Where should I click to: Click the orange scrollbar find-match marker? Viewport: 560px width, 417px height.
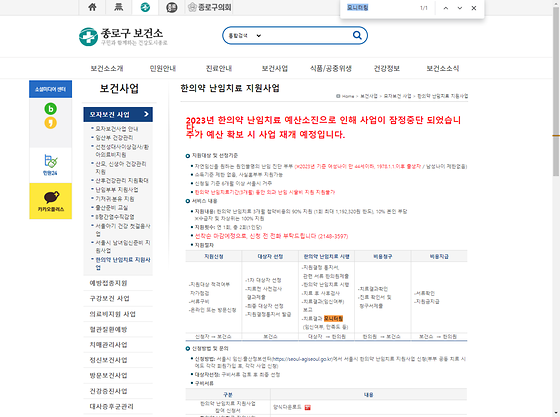(556, 136)
